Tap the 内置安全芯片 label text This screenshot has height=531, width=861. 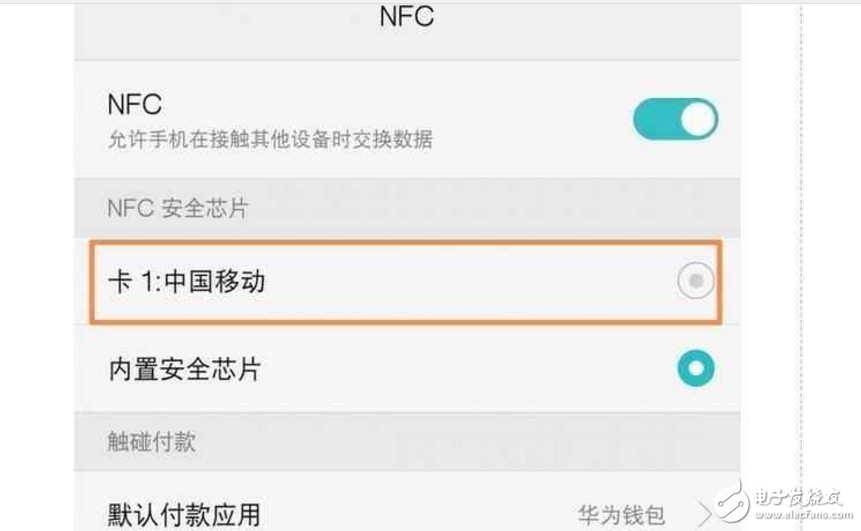(184, 369)
